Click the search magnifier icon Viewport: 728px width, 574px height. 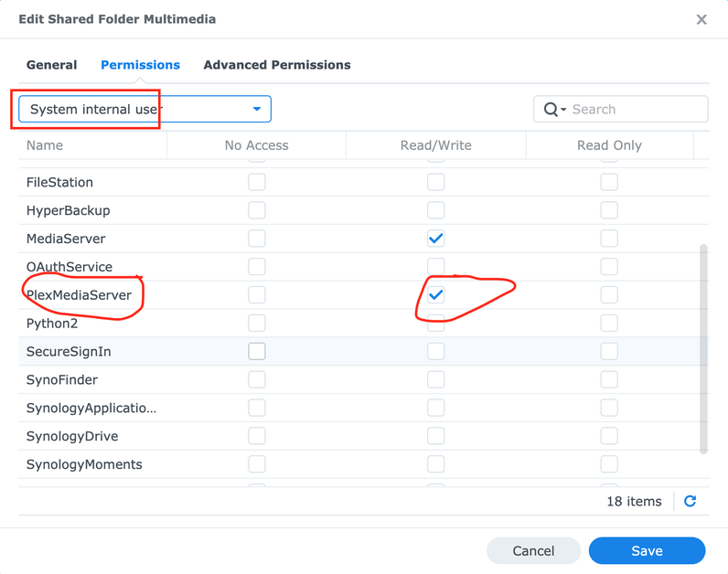click(551, 110)
